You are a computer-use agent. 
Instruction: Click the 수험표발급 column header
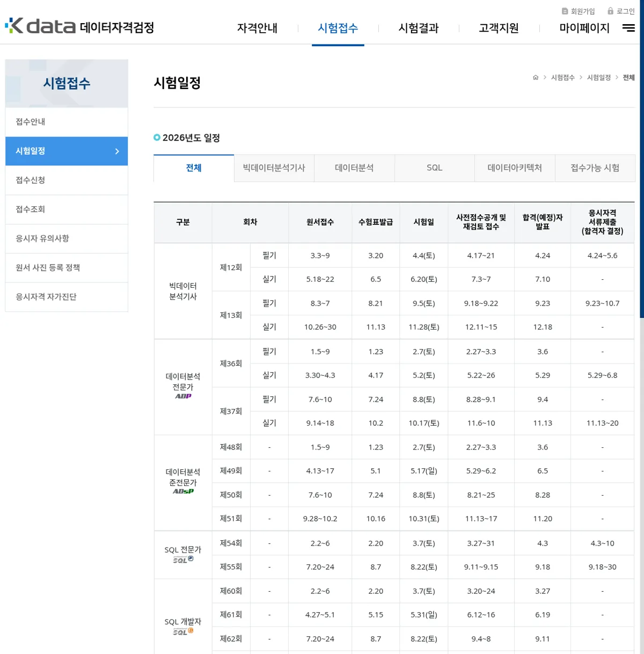(376, 222)
